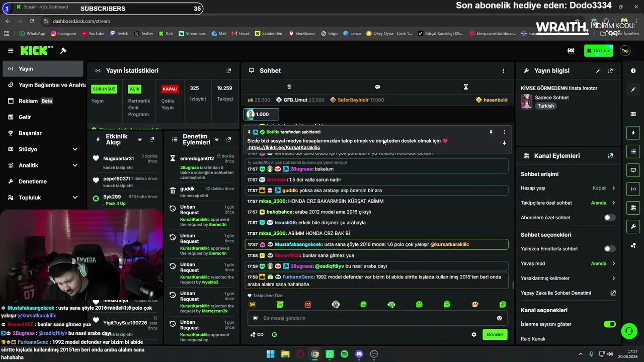Click the speech bubble icon in chat toolbar
This screenshot has width=644, height=362.
point(377,87)
